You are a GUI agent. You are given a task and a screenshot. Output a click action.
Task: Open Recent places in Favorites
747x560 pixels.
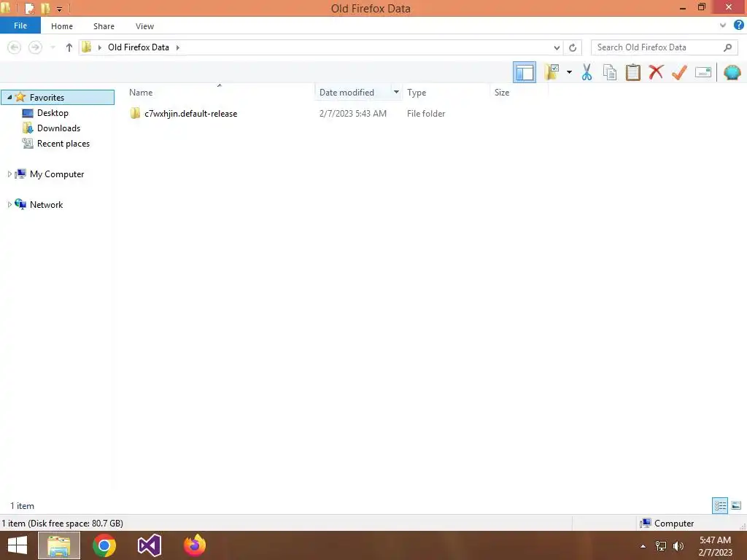(63, 144)
